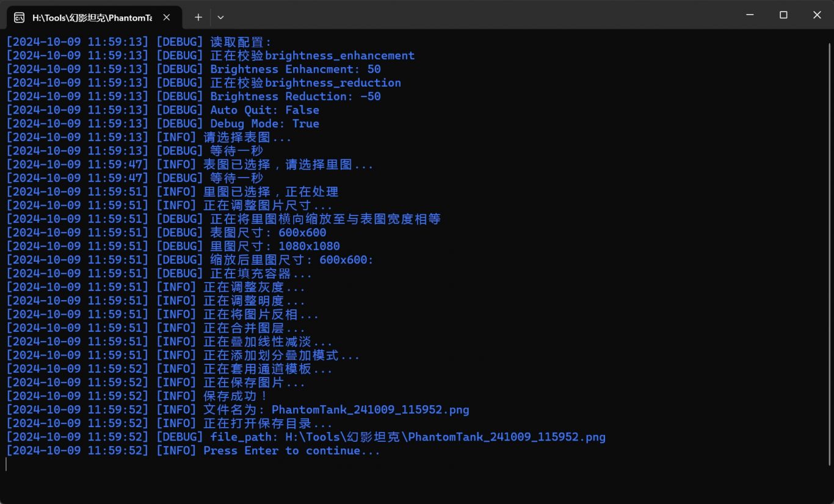The width and height of the screenshot is (834, 504).
Task: Click "正在调整图片尺寸..." line
Action: pos(169,206)
